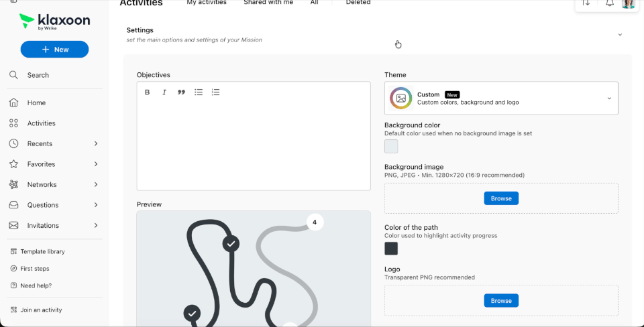
Task: Browse for a Logo file
Action: tap(501, 300)
